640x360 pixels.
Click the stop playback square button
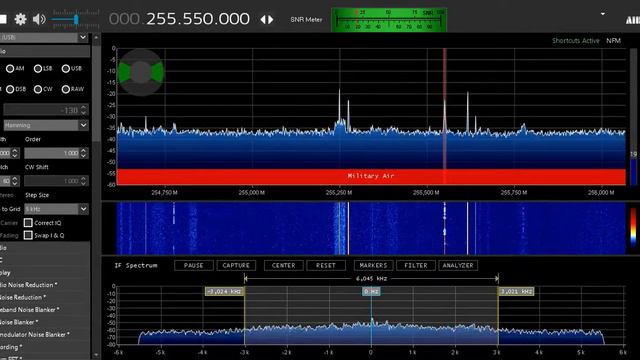[3, 19]
